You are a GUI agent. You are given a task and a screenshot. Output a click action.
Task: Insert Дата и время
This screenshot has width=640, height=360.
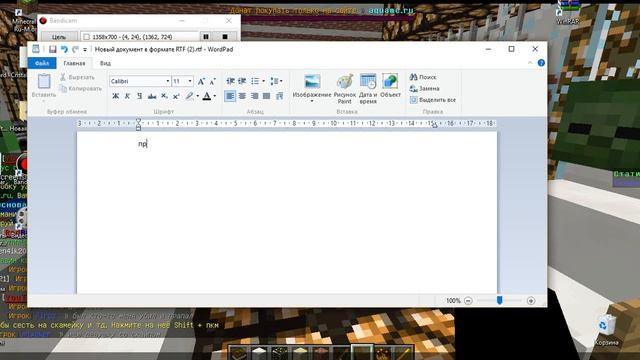[x=368, y=89]
